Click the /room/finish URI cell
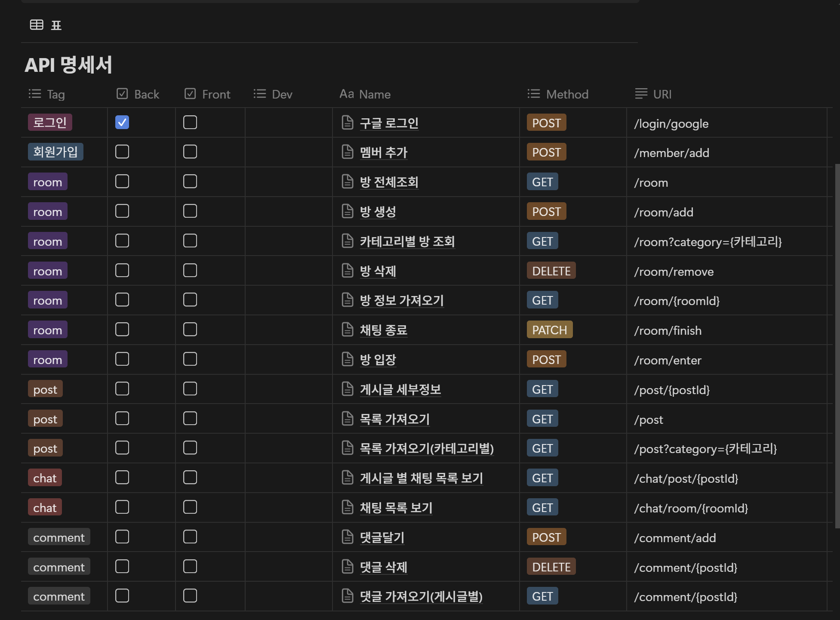Viewport: 840px width, 620px height. (x=668, y=330)
